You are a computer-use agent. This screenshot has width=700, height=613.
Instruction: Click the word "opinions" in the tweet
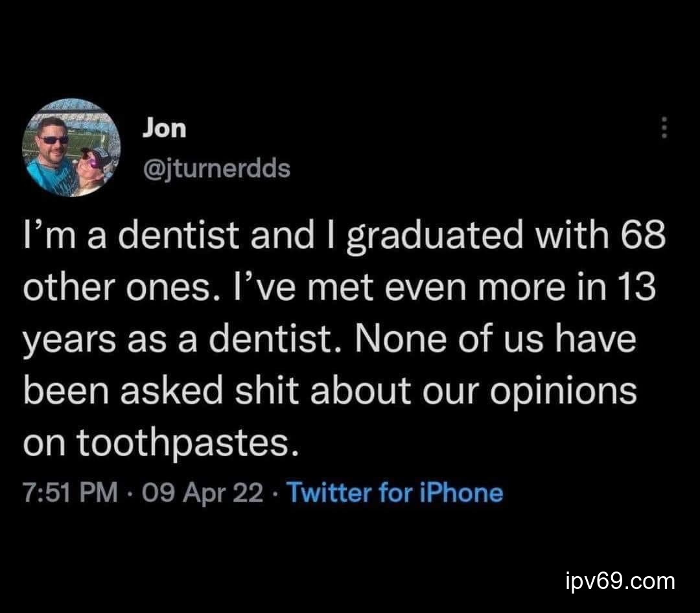(x=562, y=393)
